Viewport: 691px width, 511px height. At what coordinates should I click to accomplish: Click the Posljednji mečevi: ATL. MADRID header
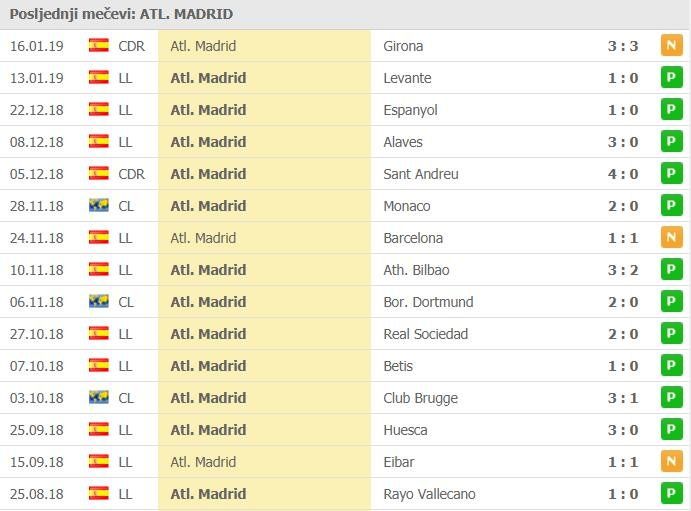pyautogui.click(x=124, y=14)
